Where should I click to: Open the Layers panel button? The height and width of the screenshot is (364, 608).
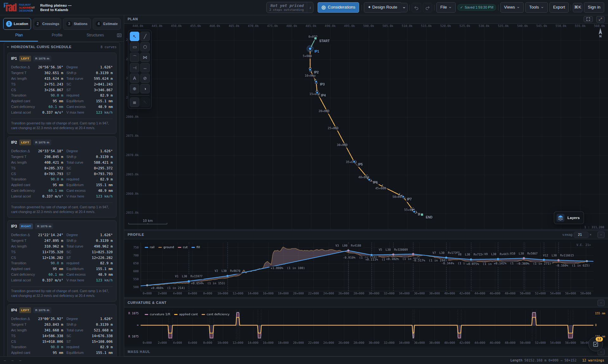(569, 218)
